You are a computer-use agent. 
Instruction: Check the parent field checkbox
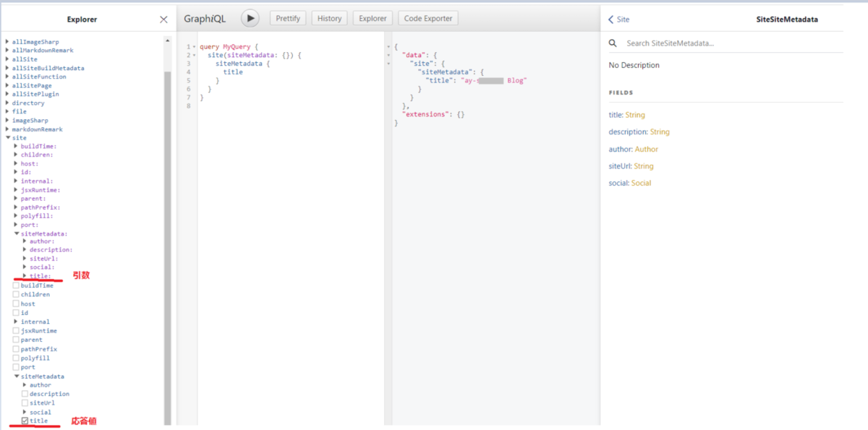coord(16,340)
